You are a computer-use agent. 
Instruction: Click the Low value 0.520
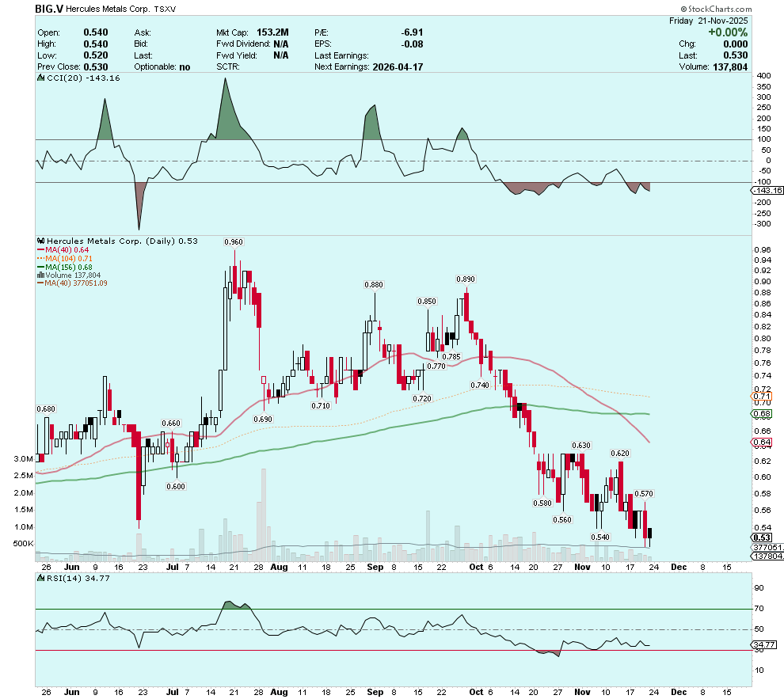click(96, 55)
